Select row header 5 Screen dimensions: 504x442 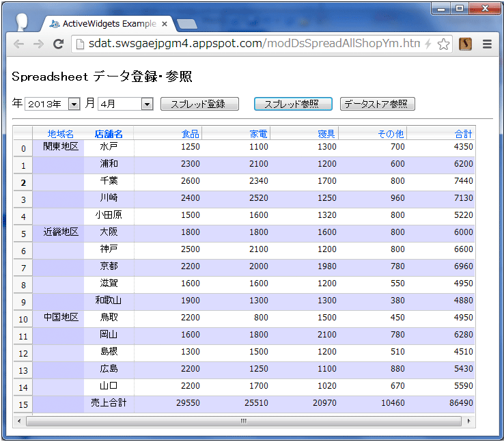tap(23, 234)
